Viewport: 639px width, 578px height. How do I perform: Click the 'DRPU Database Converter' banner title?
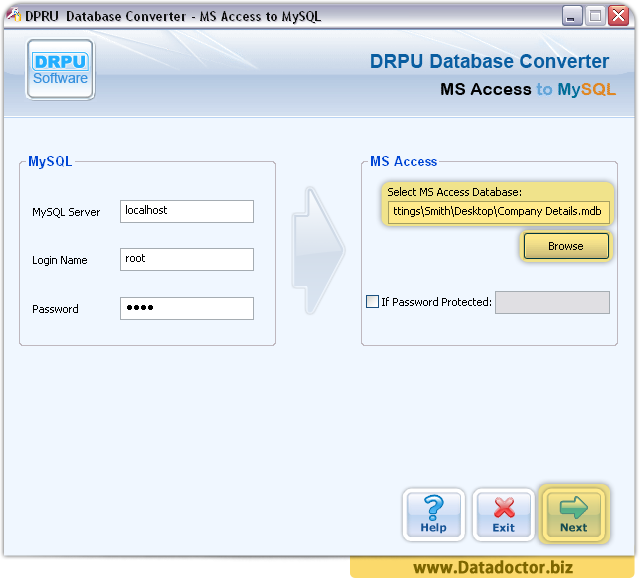click(489, 62)
